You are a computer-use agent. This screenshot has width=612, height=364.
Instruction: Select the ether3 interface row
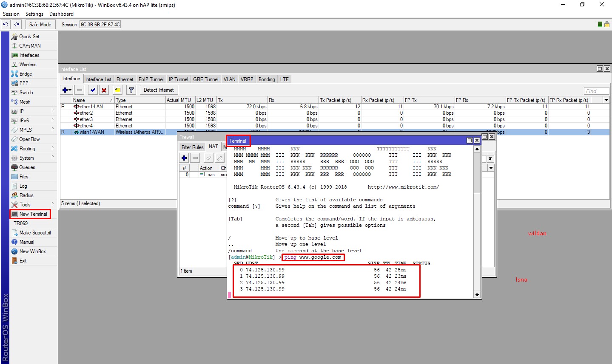pos(335,119)
